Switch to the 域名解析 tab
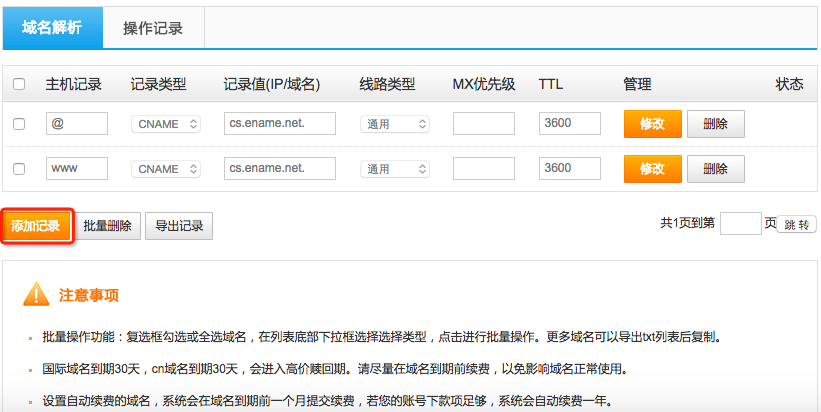The width and height of the screenshot is (821, 412). 52,28
